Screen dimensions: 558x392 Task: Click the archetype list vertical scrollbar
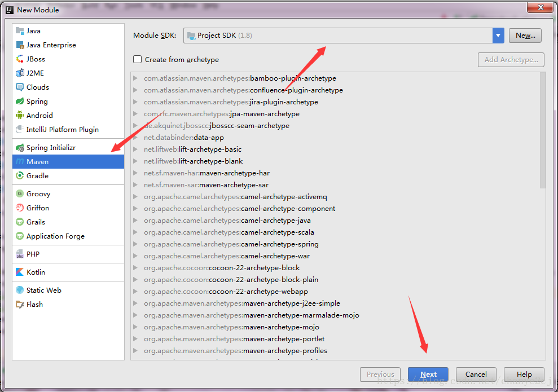pos(543,130)
